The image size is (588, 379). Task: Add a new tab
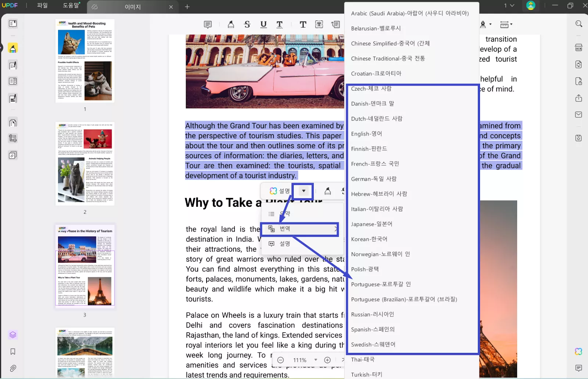pos(187,7)
